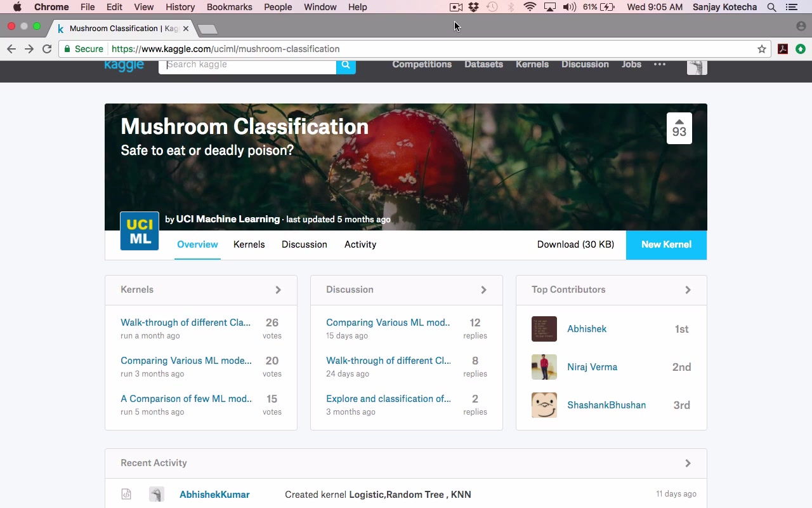Image resolution: width=812 pixels, height=508 pixels.
Task: Open the UCI Machine Learning author link
Action: [228, 219]
